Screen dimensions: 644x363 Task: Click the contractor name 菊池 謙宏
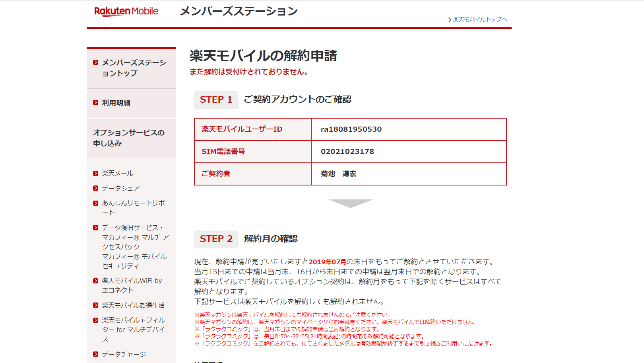[x=339, y=174]
